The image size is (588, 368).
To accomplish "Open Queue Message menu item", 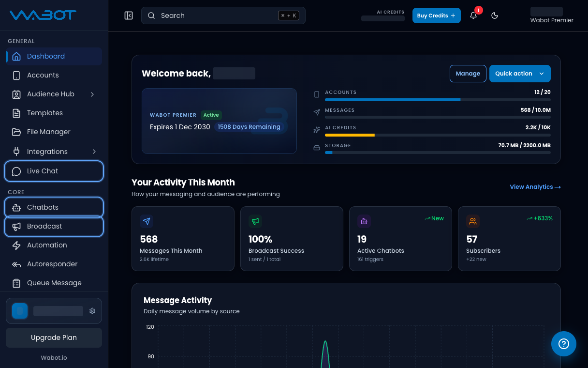I will click(54, 283).
